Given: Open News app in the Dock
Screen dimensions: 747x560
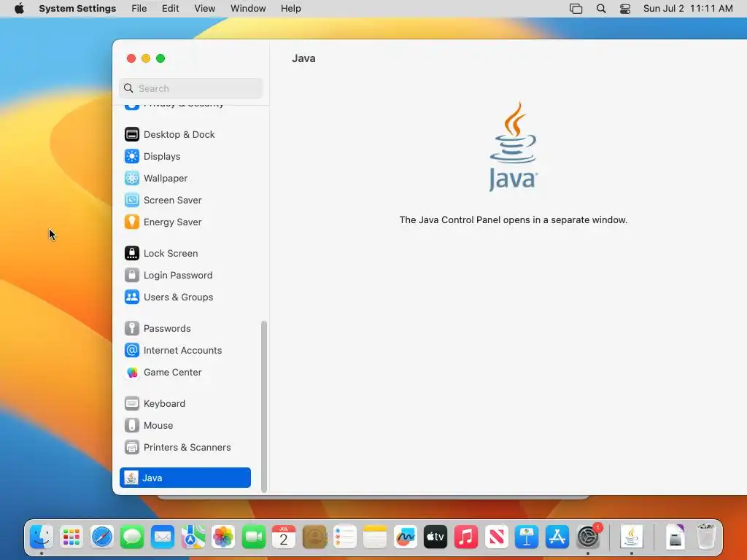Looking at the screenshot, I should tap(496, 537).
